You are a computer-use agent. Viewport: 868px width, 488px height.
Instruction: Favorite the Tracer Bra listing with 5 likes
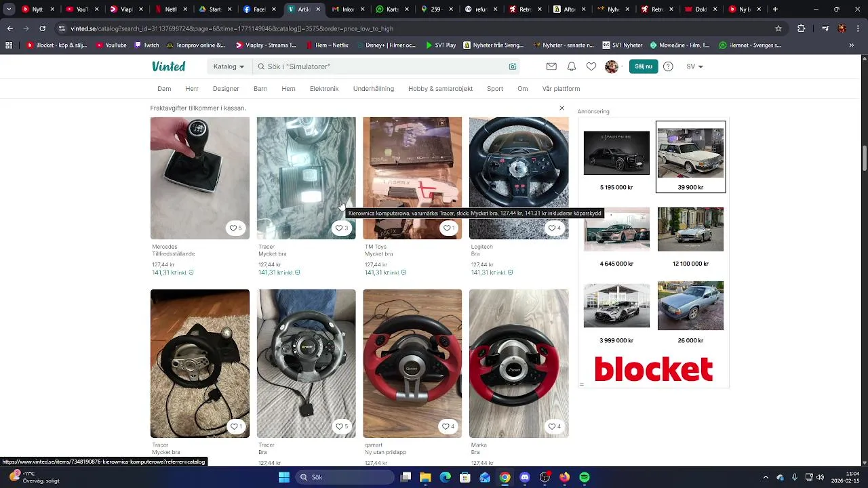(342, 426)
